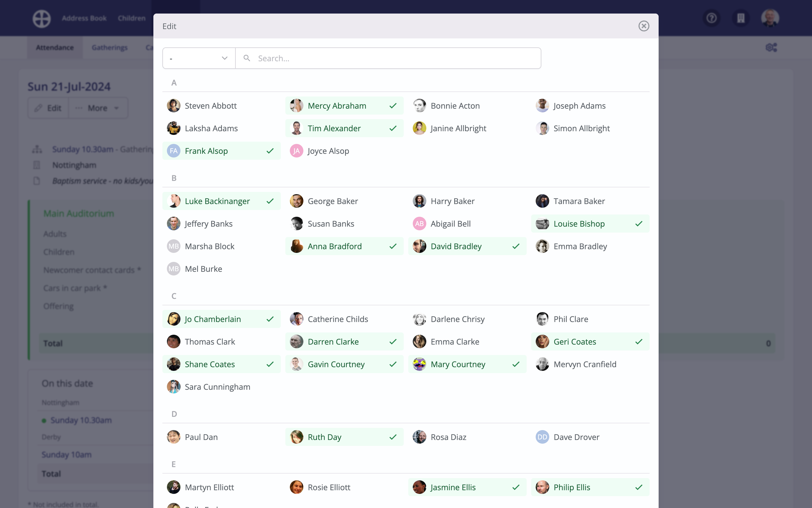
Task: Uncheck Shane Coates attendance
Action: coord(221,364)
